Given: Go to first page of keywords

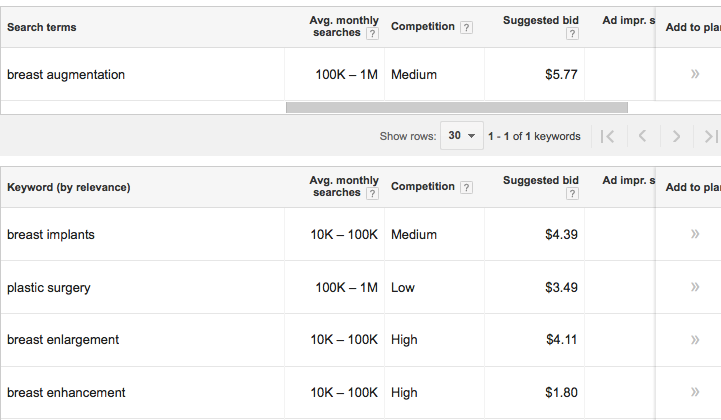Looking at the screenshot, I should tap(607, 136).
